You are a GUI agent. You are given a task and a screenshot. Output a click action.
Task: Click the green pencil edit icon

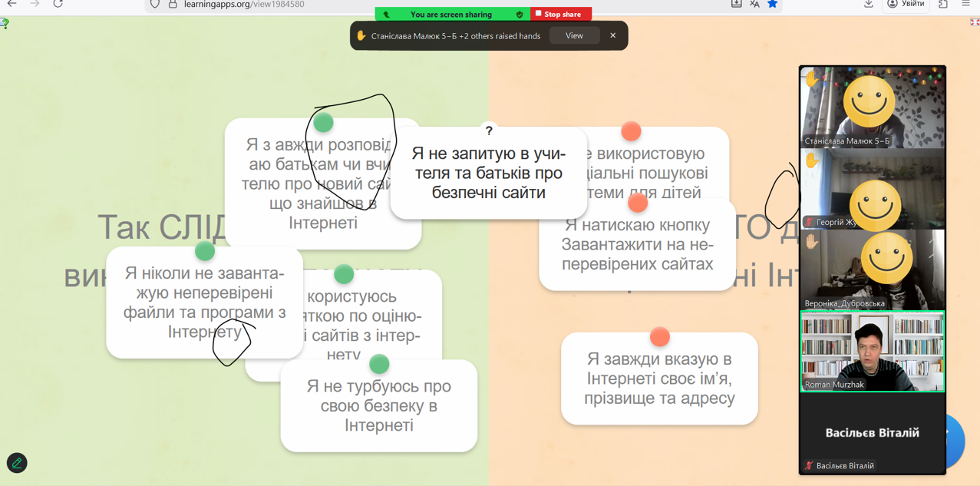pyautogui.click(x=17, y=463)
